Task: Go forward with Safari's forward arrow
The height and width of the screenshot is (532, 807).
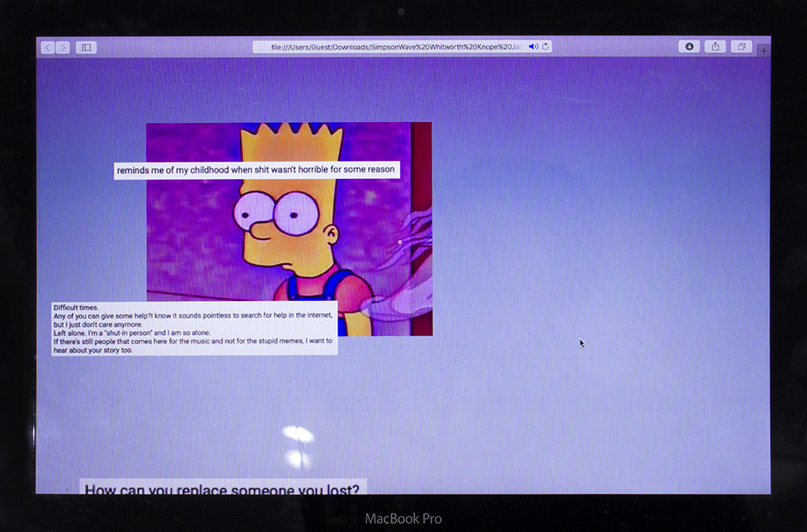Action: tap(63, 47)
